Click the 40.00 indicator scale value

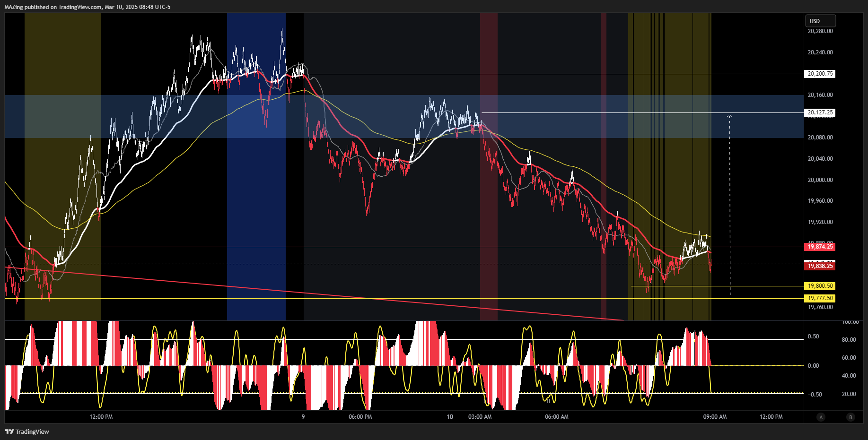[x=849, y=376]
